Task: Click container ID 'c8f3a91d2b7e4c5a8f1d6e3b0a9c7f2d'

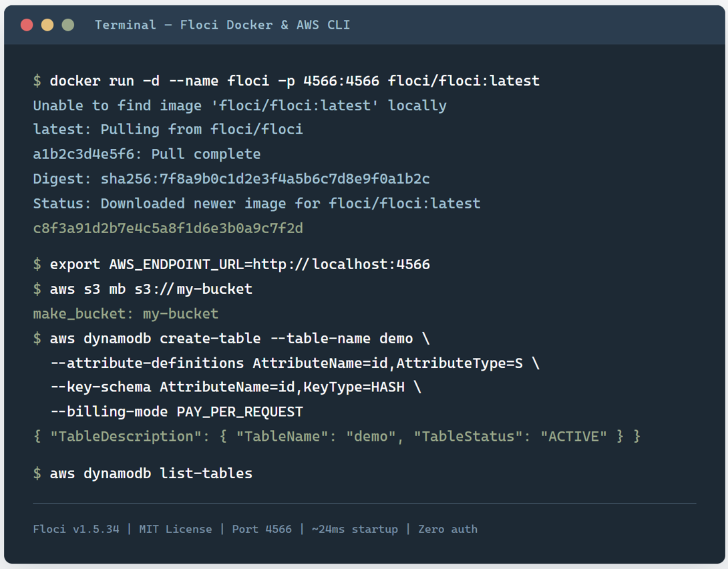Action: (168, 228)
